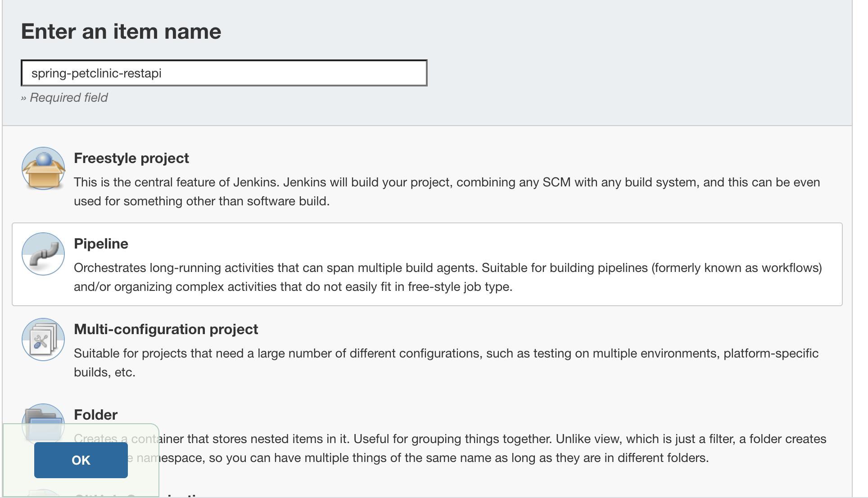Viewport: 868px width, 498px height.
Task: Choose the Pipeline title
Action: pyautogui.click(x=101, y=244)
